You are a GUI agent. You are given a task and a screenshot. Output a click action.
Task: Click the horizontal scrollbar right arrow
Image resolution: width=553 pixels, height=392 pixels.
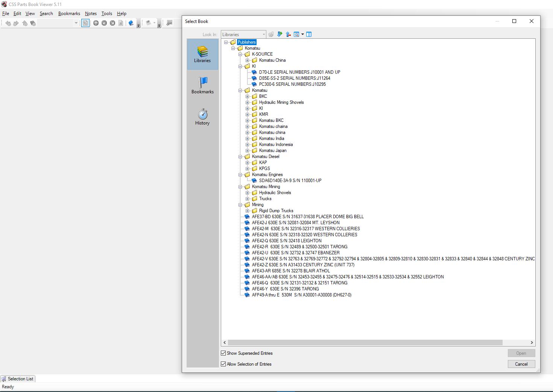point(532,342)
